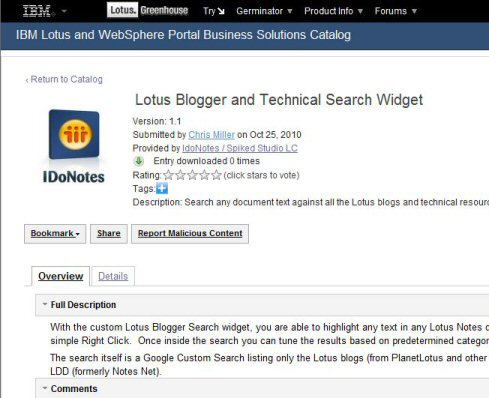Open the Product Info dropdown menu
Image resolution: width=489 pixels, height=398 pixels.
pyautogui.click(x=333, y=11)
